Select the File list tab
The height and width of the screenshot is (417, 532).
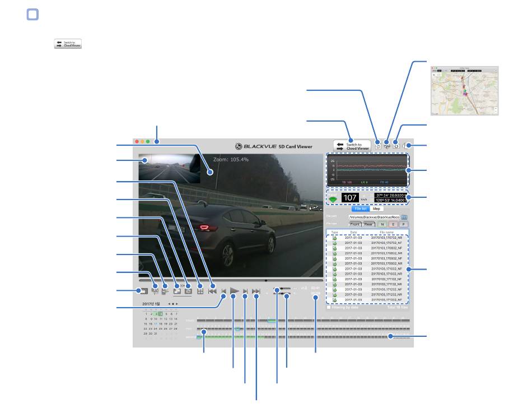361,209
